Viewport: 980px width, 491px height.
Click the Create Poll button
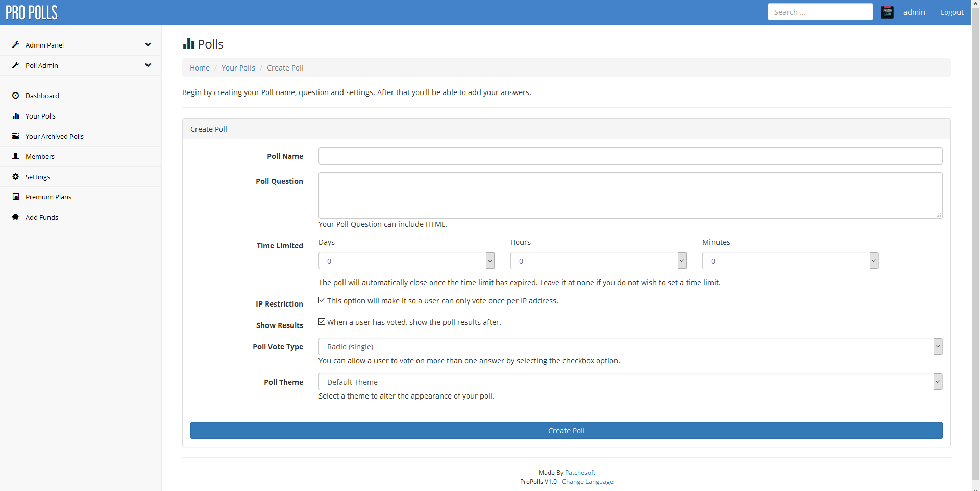[566, 430]
